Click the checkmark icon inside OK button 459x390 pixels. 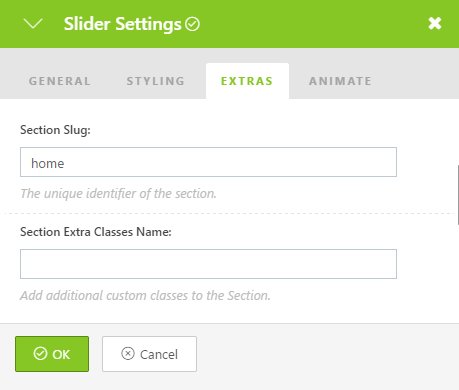(40, 353)
